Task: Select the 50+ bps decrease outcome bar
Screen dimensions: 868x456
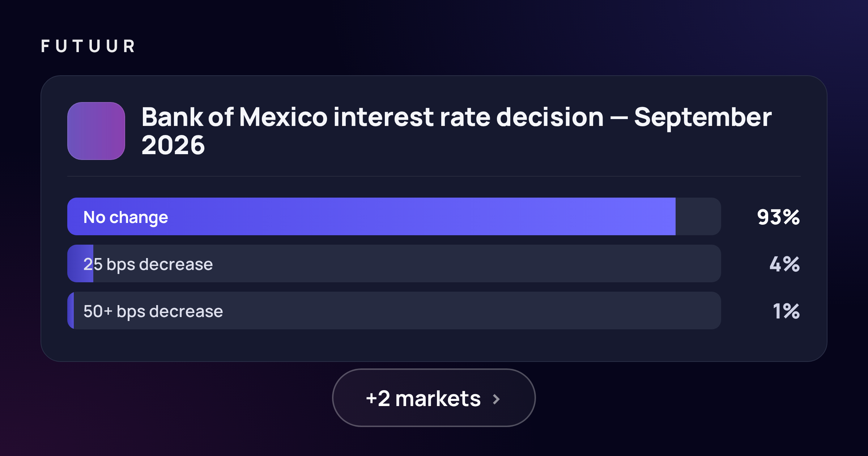Action: (x=394, y=311)
